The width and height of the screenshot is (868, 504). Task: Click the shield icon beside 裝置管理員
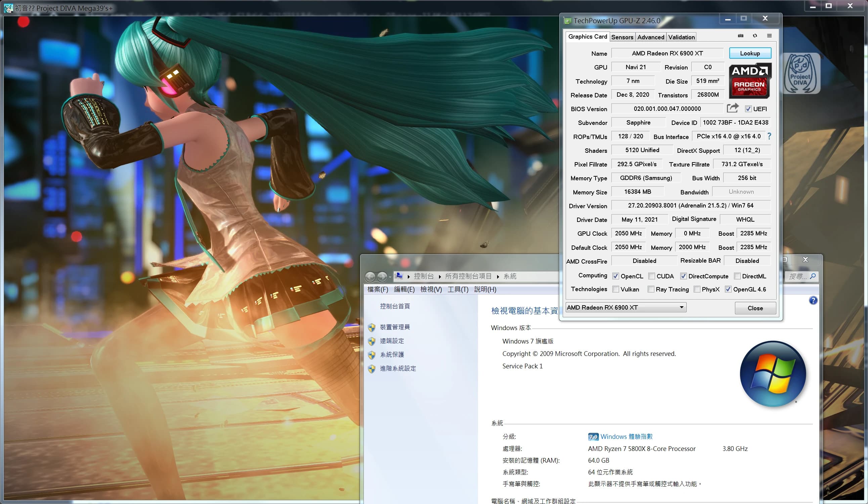click(x=372, y=327)
